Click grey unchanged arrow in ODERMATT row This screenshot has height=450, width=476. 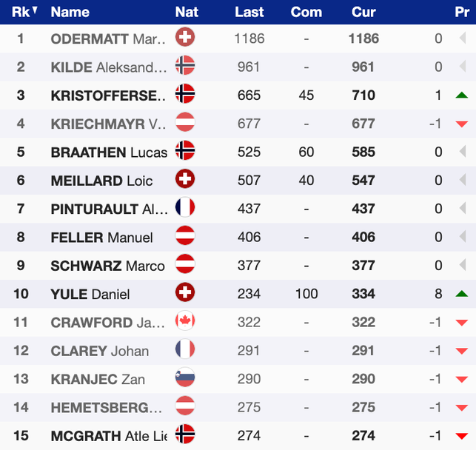(x=462, y=38)
